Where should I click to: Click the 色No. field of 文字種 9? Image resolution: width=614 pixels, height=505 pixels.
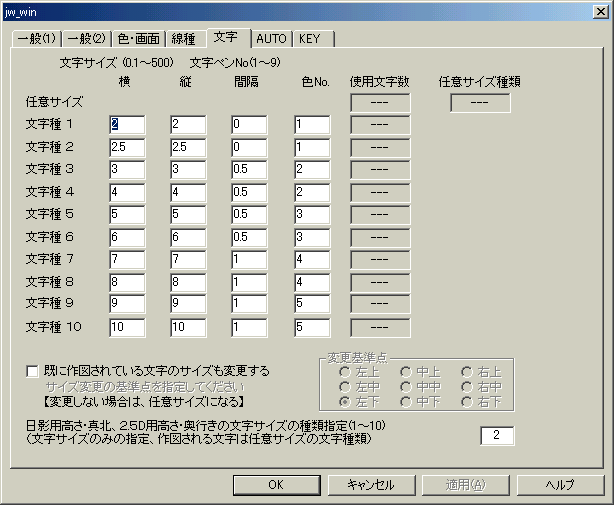coord(312,304)
